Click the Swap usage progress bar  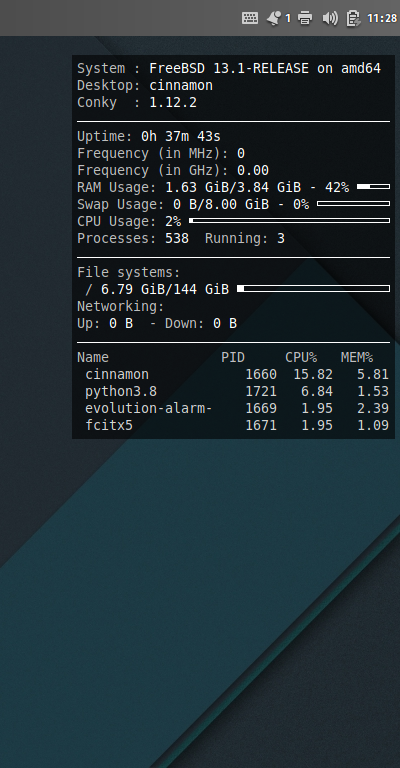[x=353, y=204]
